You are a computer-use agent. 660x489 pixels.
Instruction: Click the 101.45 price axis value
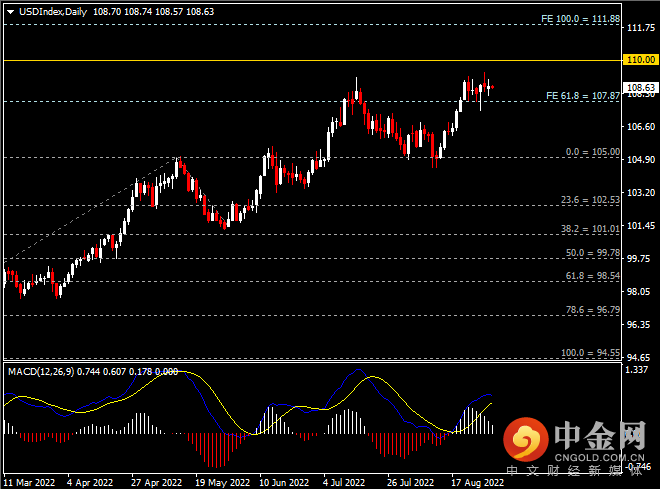pyautogui.click(x=641, y=226)
